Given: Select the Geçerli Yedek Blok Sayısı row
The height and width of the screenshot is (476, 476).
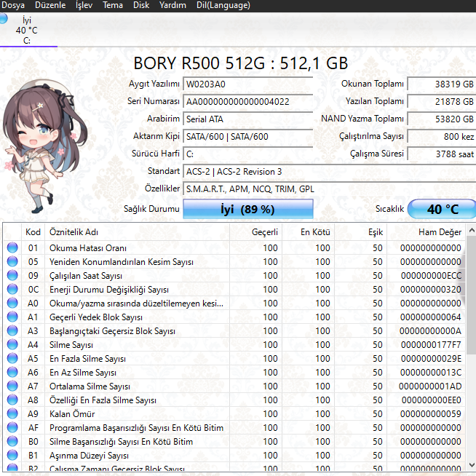Looking at the screenshot, I should [x=234, y=317].
